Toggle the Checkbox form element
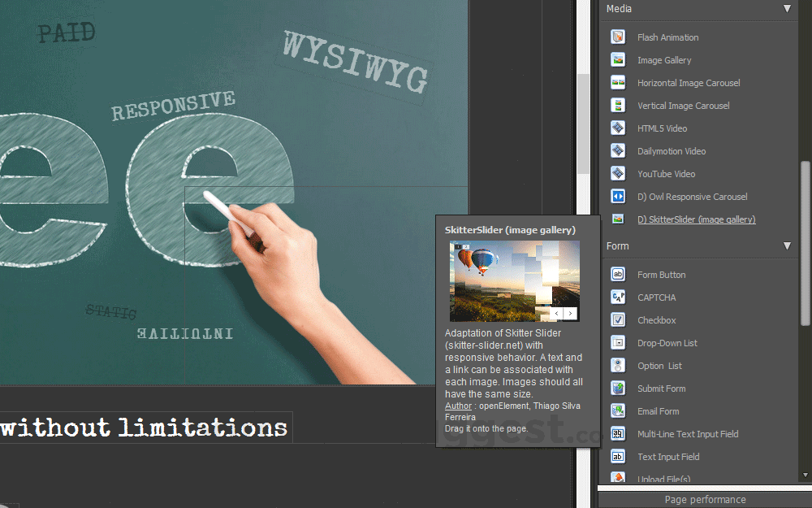Viewport: 812px width, 508px height. (x=617, y=319)
